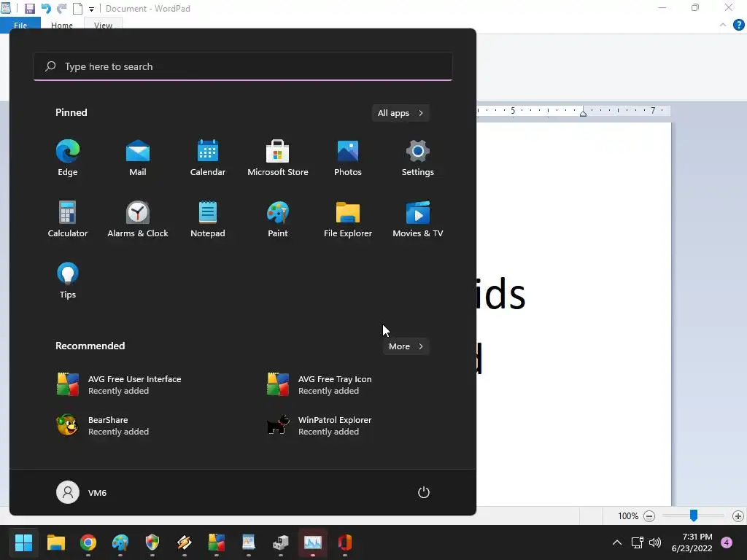The height and width of the screenshot is (560, 747).
Task: Switch to Paint on the taskbar
Action: 120,542
